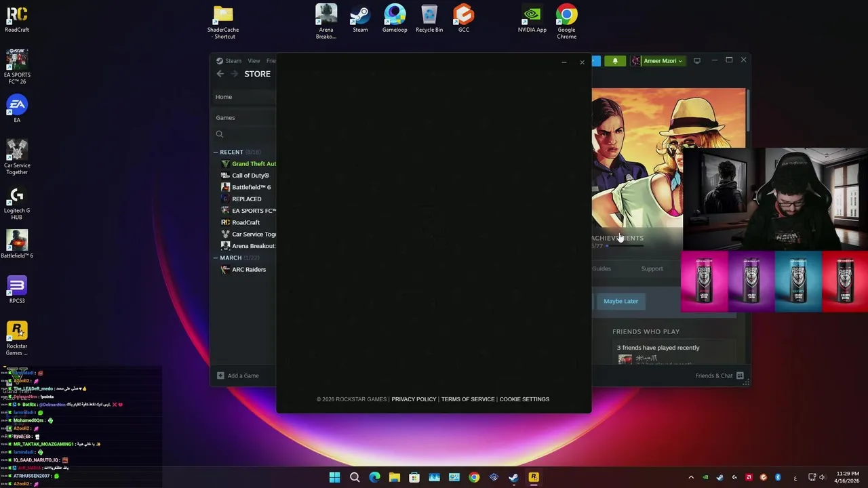868x488 pixels.
Task: Open Car Service Together desktop icon
Action: click(x=17, y=157)
